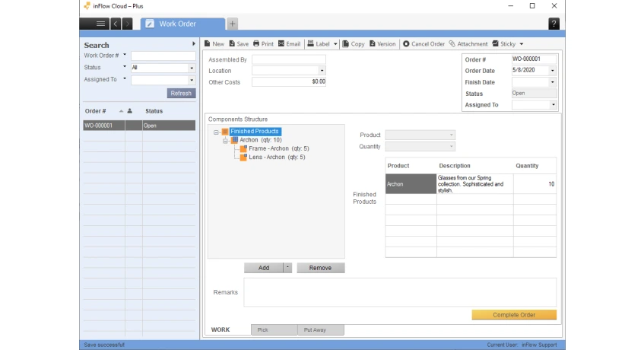Image resolution: width=644 pixels, height=350 pixels.
Task: Open the Location dropdown
Action: (322, 71)
